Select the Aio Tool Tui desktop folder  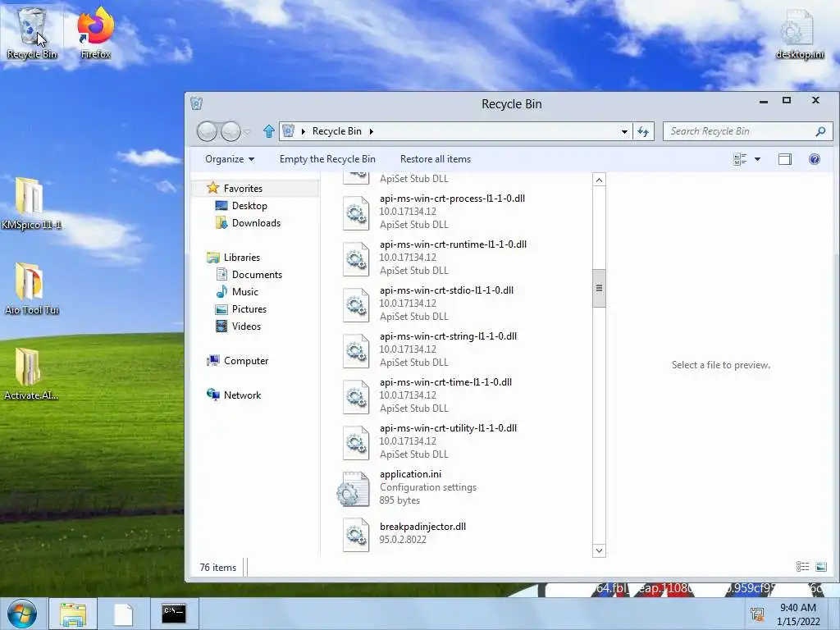tap(31, 289)
